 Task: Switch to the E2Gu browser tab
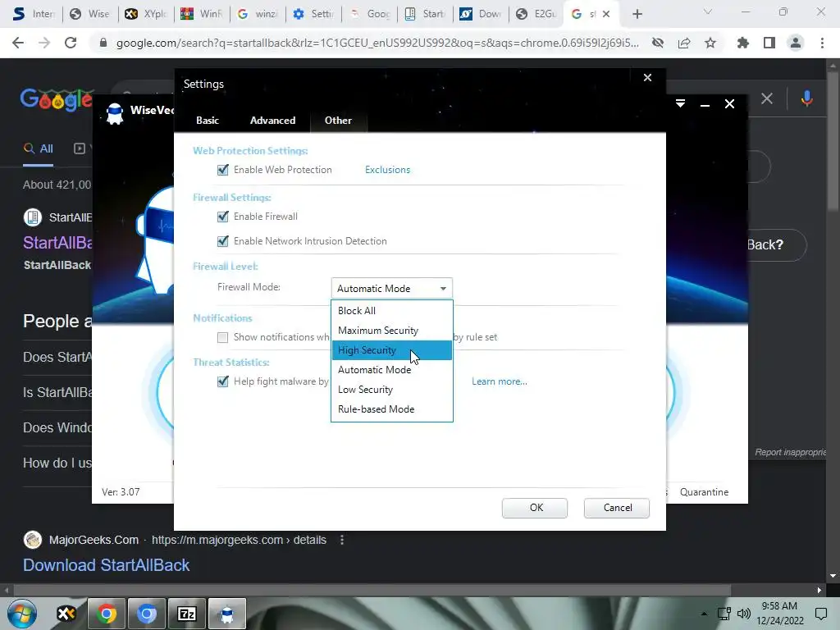coord(536,14)
